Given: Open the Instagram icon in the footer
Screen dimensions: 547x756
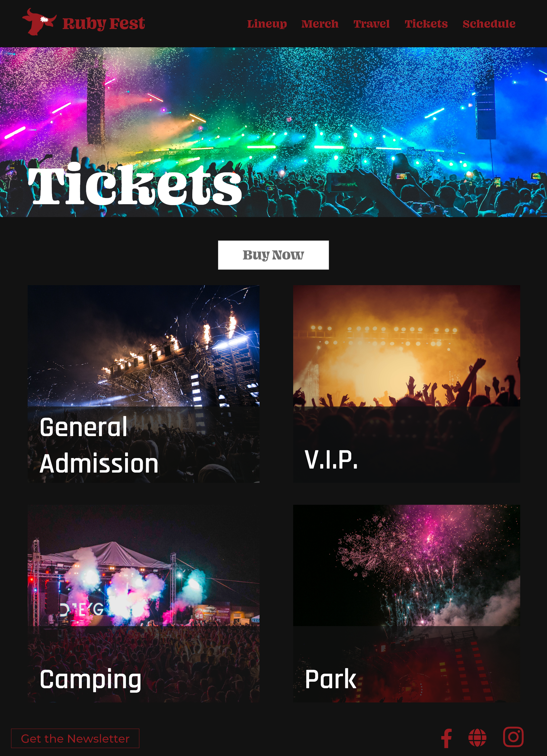Looking at the screenshot, I should [x=513, y=737].
